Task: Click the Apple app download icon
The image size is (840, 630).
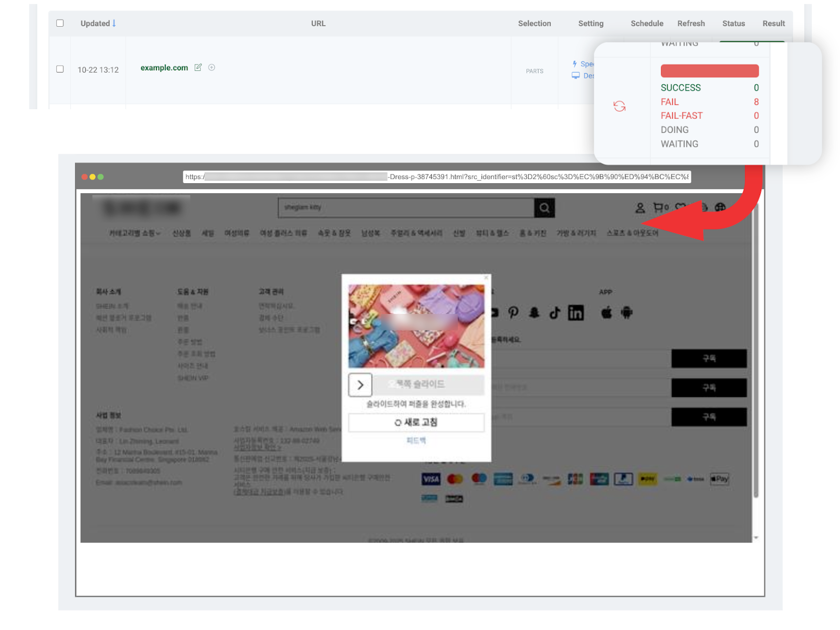Action: [x=606, y=313]
